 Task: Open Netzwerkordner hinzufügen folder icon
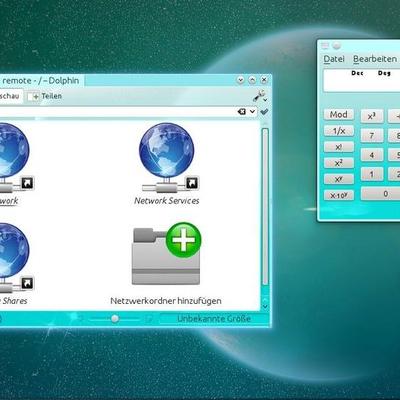point(167,254)
